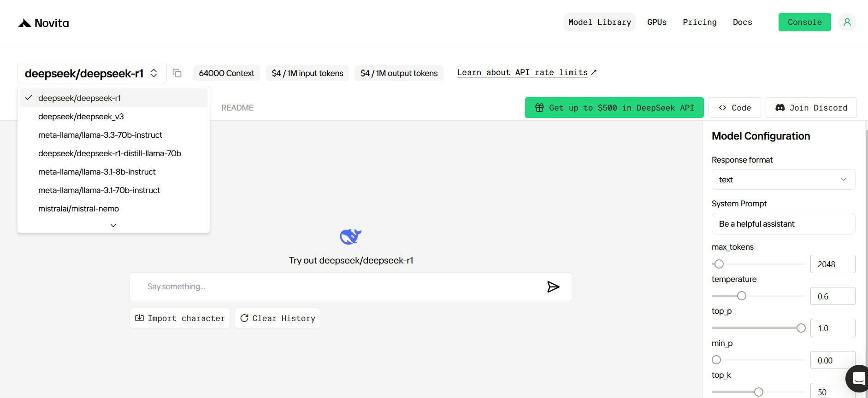The height and width of the screenshot is (398, 868).
Task: Choose meta-llama/llama-3.1-8b-instruct model
Action: coord(113,172)
